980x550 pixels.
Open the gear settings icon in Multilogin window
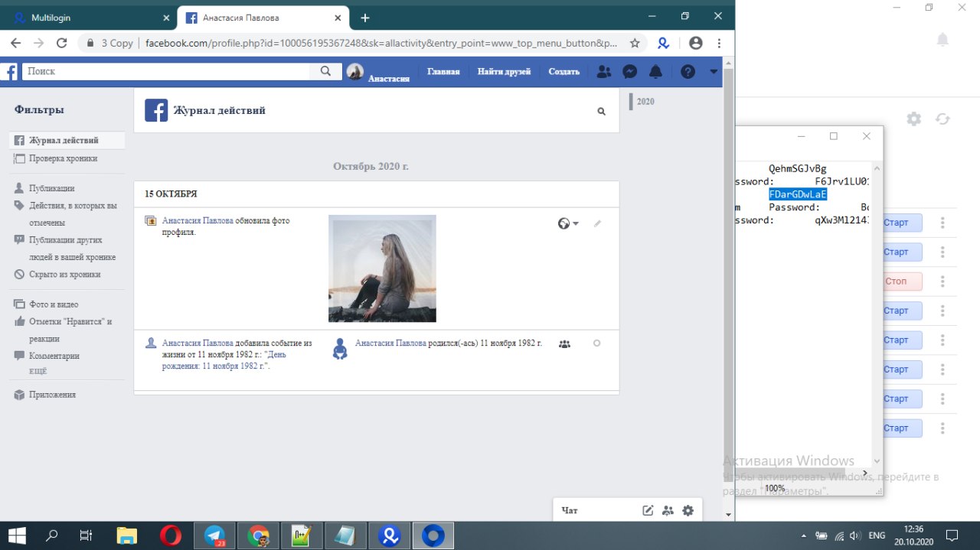pyautogui.click(x=914, y=119)
